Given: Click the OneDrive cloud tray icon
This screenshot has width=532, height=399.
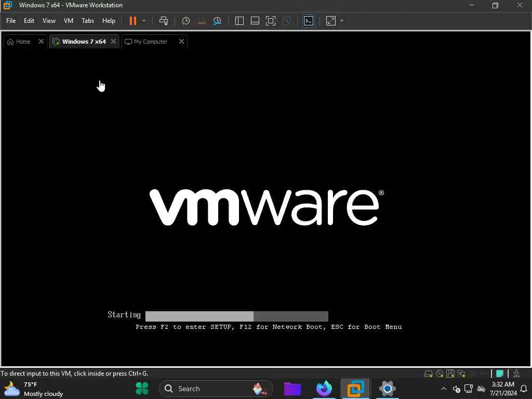Looking at the screenshot, I should click(481, 389).
